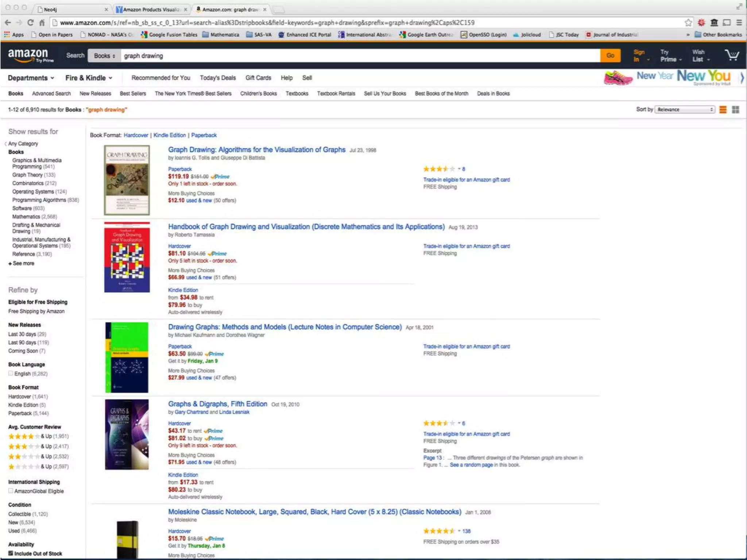
Task: Open Today's Deals in navigation bar
Action: [217, 78]
